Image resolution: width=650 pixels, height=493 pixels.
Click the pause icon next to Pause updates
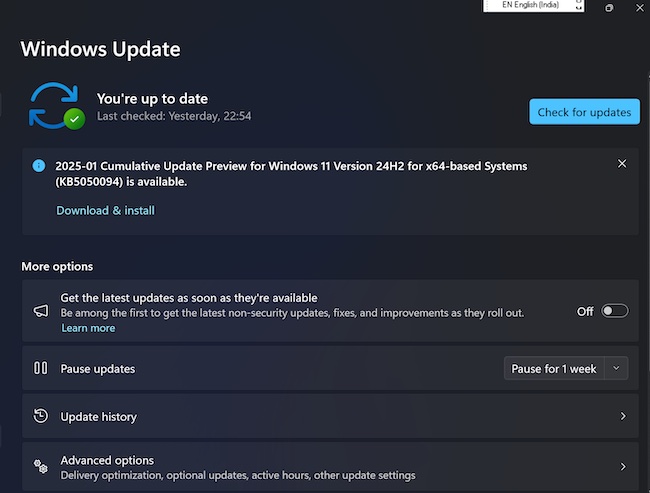[x=41, y=368]
